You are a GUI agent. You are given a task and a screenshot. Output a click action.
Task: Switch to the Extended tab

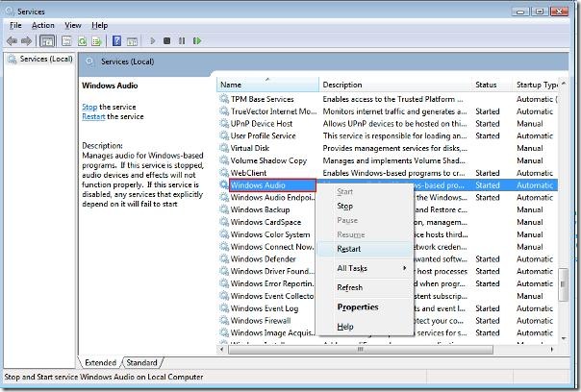click(100, 362)
